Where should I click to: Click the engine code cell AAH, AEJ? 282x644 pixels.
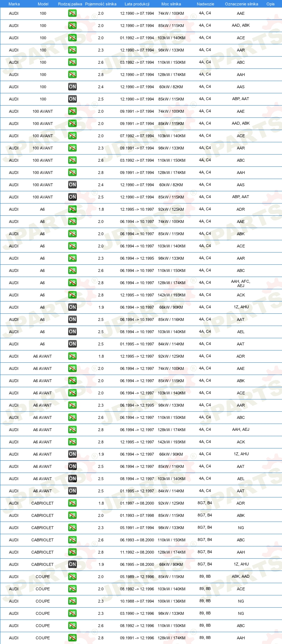[x=241, y=429]
